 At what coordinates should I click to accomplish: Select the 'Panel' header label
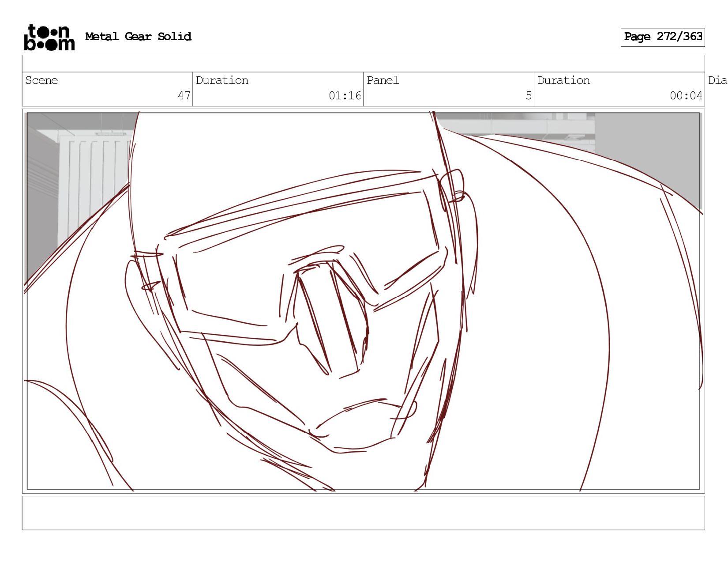(x=383, y=80)
